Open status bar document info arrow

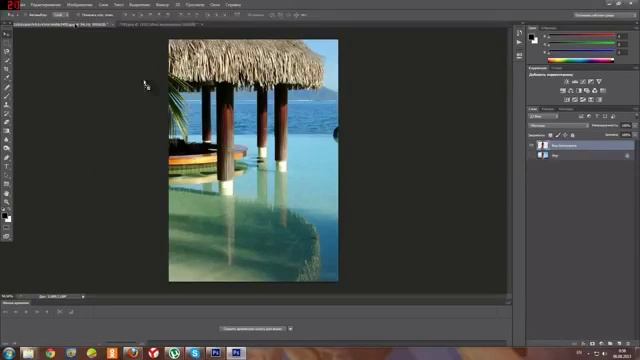click(83, 297)
